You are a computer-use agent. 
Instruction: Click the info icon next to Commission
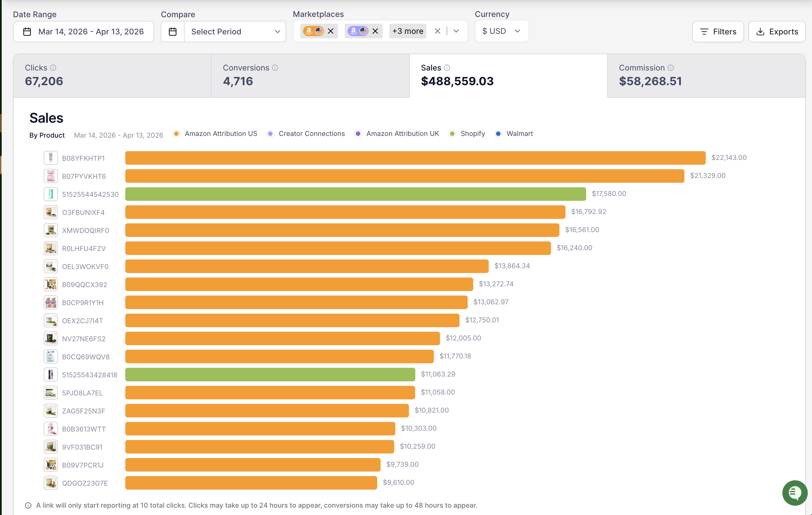(671, 68)
